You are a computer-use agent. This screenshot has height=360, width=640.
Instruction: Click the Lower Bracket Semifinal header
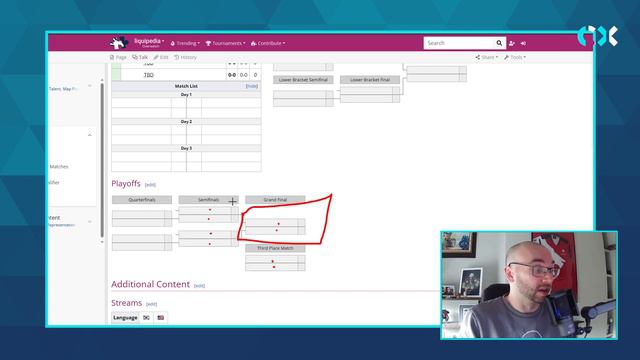click(x=303, y=80)
